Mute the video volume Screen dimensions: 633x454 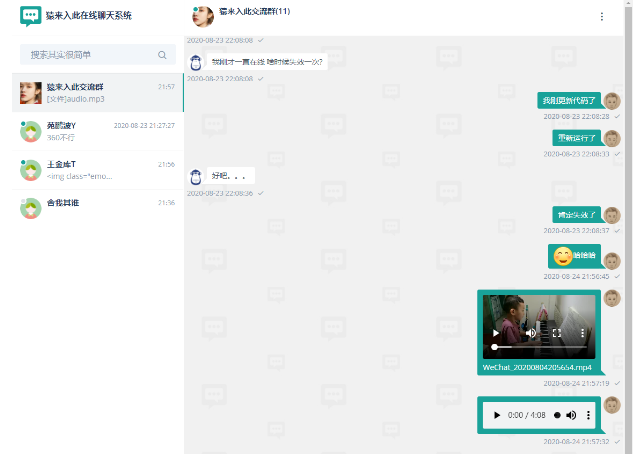(x=531, y=333)
